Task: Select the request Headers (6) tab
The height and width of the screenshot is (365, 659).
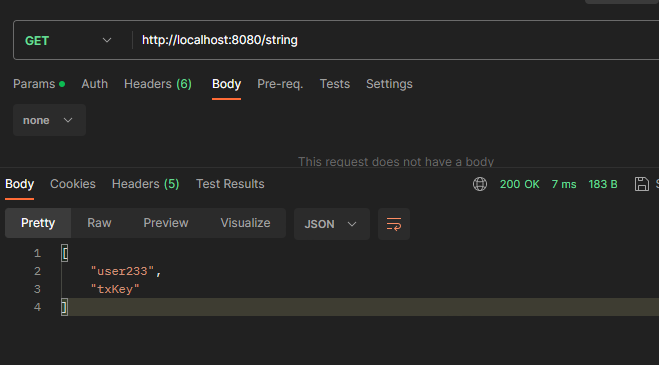Action: pos(158,84)
